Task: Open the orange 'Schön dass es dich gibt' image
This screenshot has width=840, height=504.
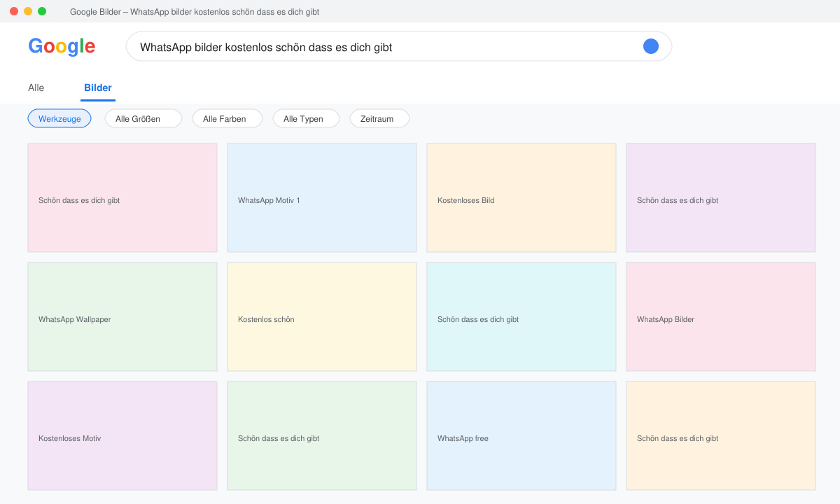Action: click(721, 435)
